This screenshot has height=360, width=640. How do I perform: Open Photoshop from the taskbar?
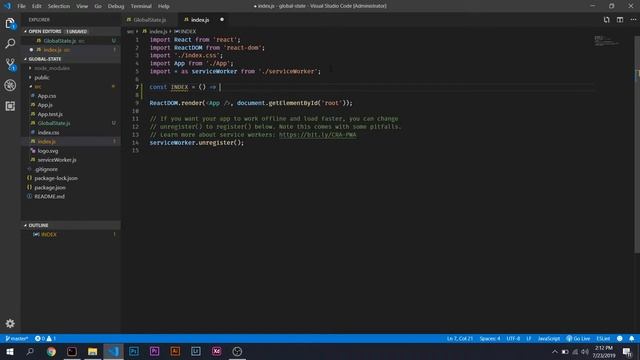[x=134, y=351]
